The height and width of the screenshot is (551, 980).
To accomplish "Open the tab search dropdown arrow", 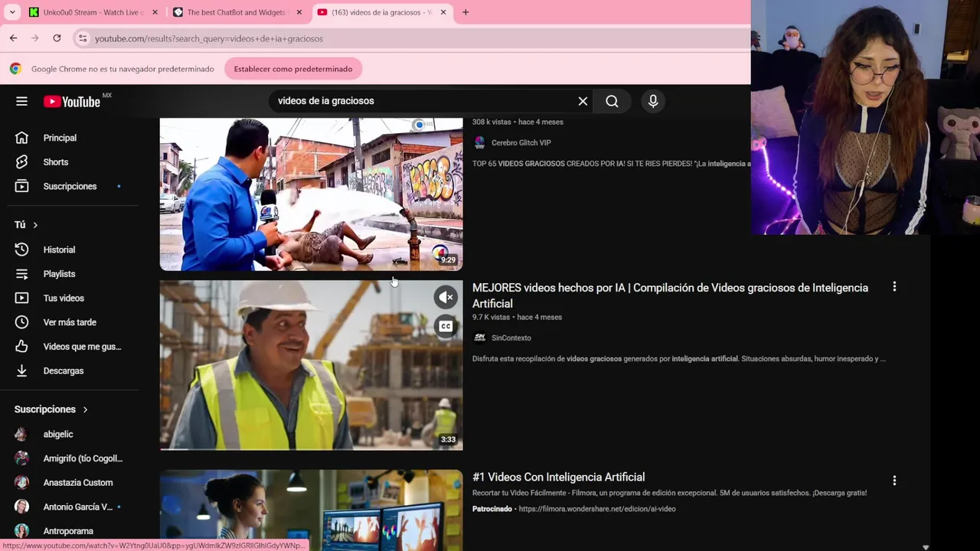I will click(12, 12).
